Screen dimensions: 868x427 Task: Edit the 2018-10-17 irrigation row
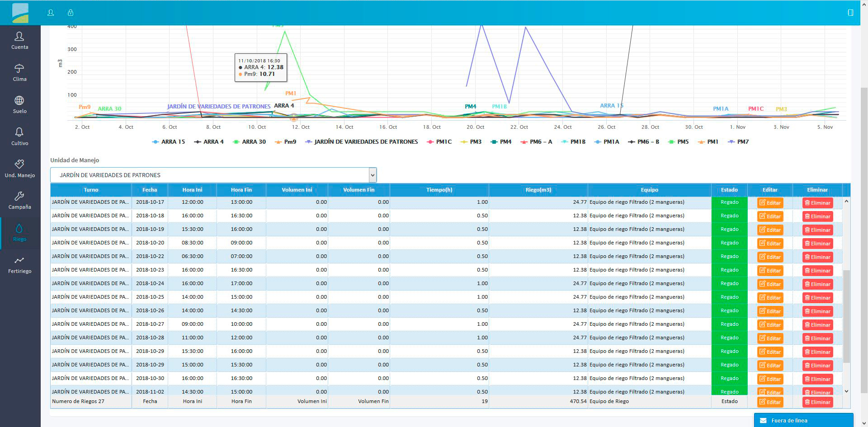[770, 203]
